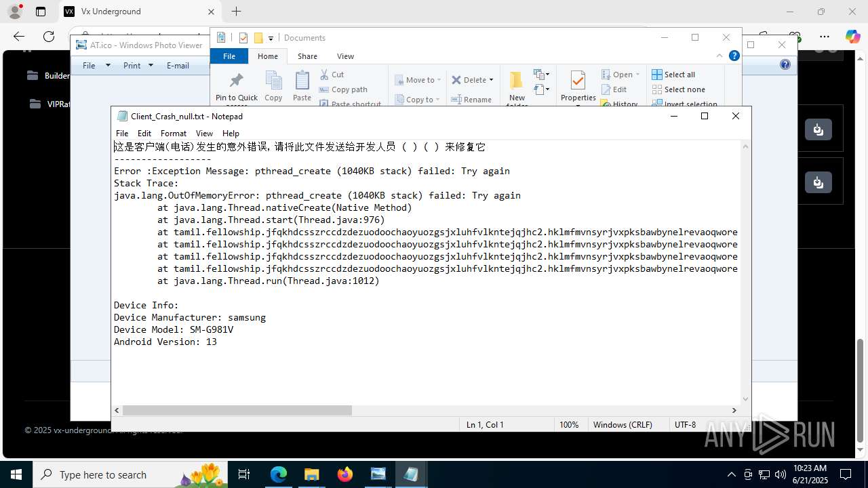The image size is (868, 488).
Task: Expand the Move to dropdown
Action: tap(439, 80)
